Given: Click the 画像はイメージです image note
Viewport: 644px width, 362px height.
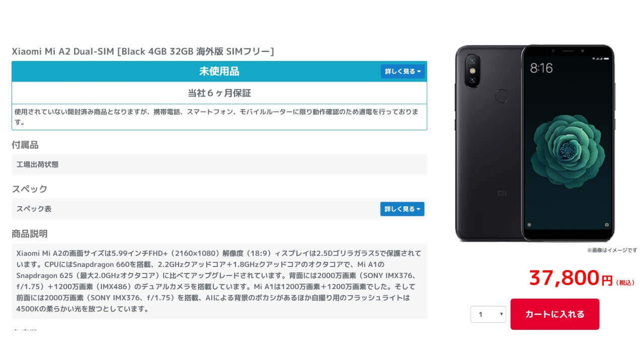Looking at the screenshot, I should (612, 250).
